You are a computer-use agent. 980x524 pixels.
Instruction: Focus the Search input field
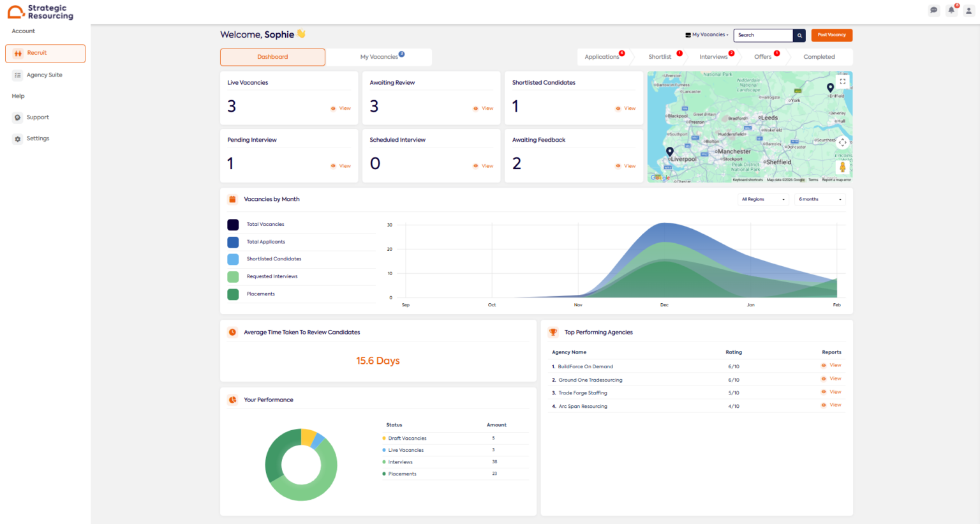click(x=763, y=35)
